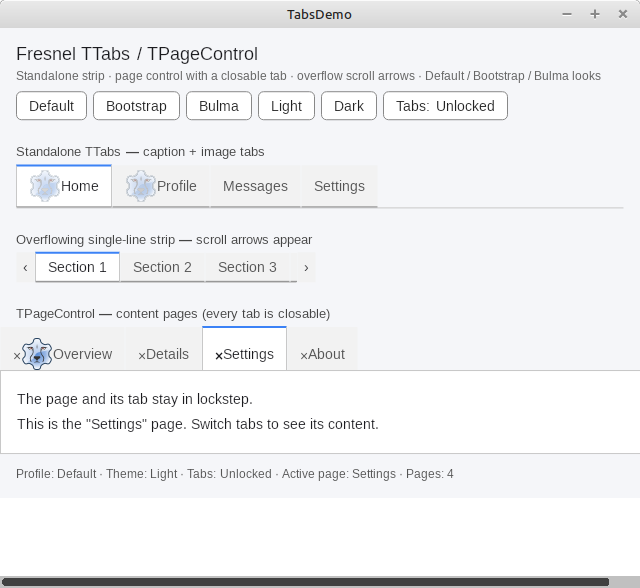Switch to the Section 2 tab
This screenshot has height=588, width=640.
[x=162, y=267]
